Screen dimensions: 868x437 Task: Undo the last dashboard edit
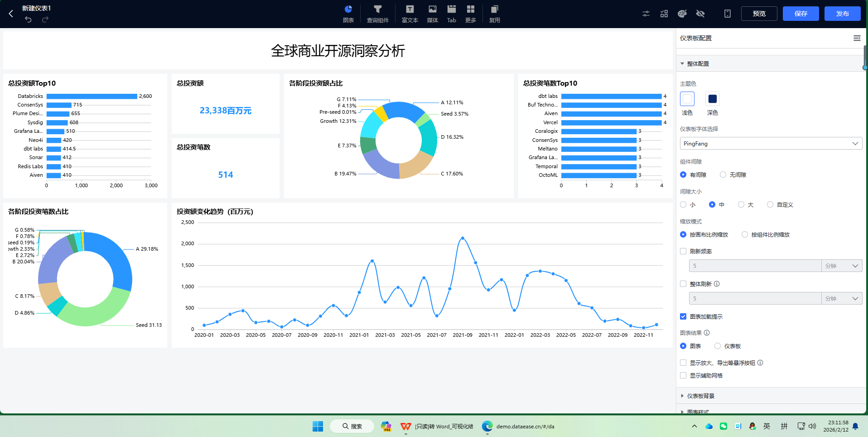(28, 19)
